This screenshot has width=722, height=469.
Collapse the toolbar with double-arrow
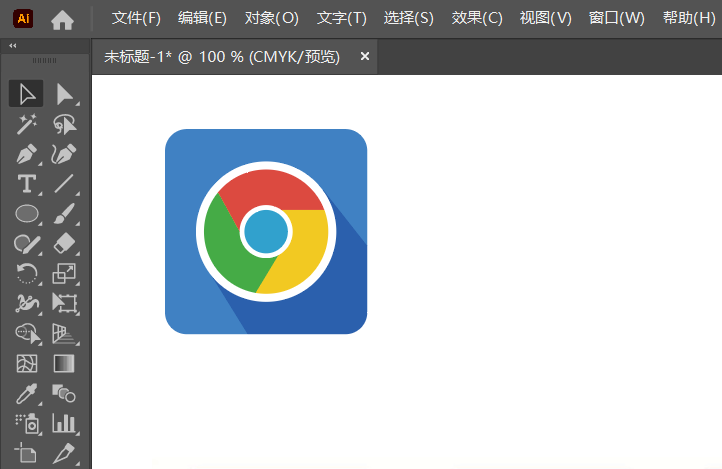pos(13,46)
